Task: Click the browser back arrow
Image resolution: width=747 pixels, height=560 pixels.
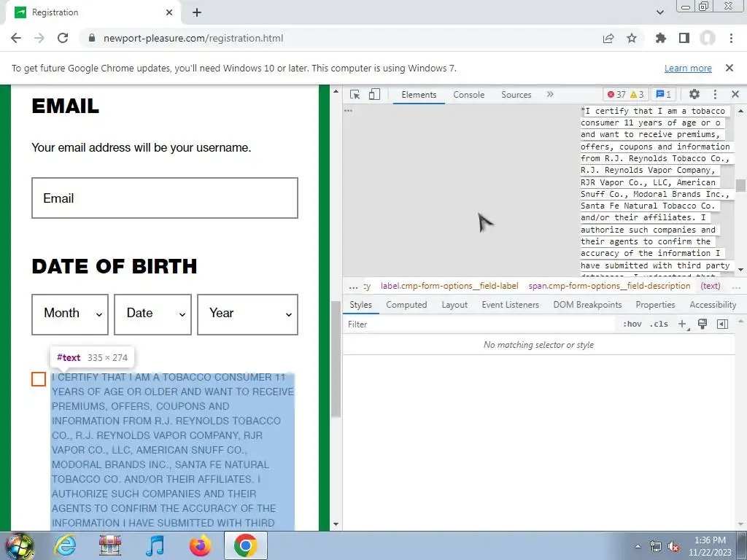Action: click(16, 38)
